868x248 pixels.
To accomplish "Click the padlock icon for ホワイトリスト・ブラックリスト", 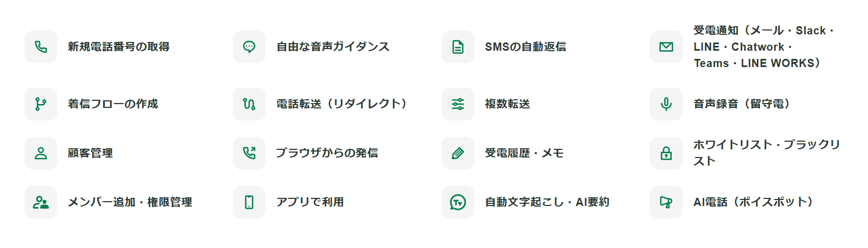I will (x=666, y=153).
